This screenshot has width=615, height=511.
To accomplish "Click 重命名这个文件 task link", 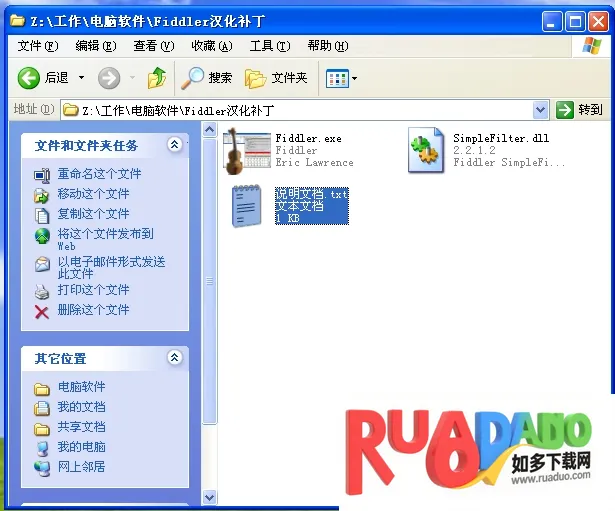I will [x=99, y=174].
